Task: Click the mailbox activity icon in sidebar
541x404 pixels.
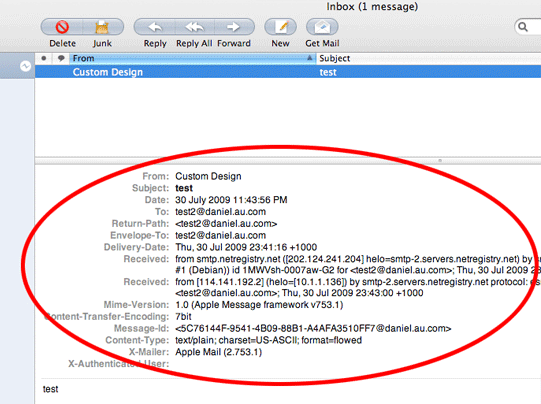Action: point(26,66)
